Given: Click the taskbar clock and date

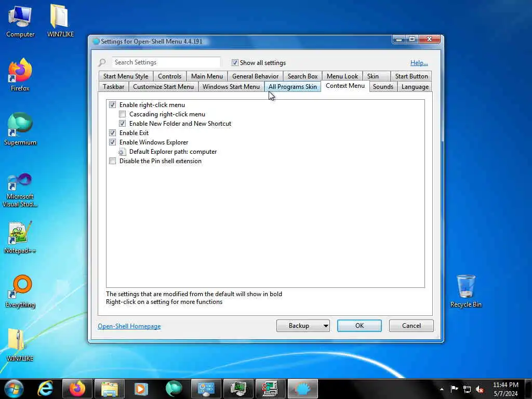Looking at the screenshot, I should point(506,389).
